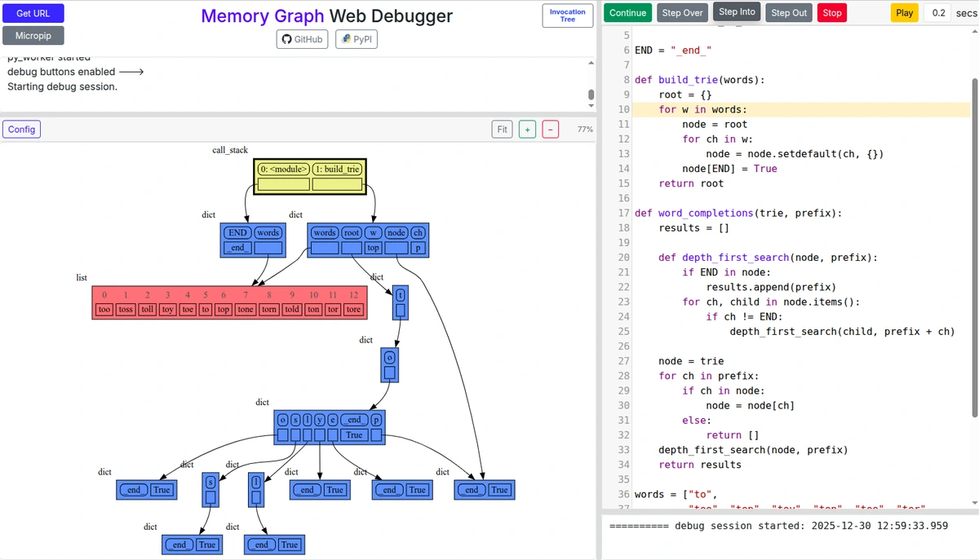The height and width of the screenshot is (560, 979).
Task: Set breakpoint on line 15 gutter
Action: click(x=624, y=183)
